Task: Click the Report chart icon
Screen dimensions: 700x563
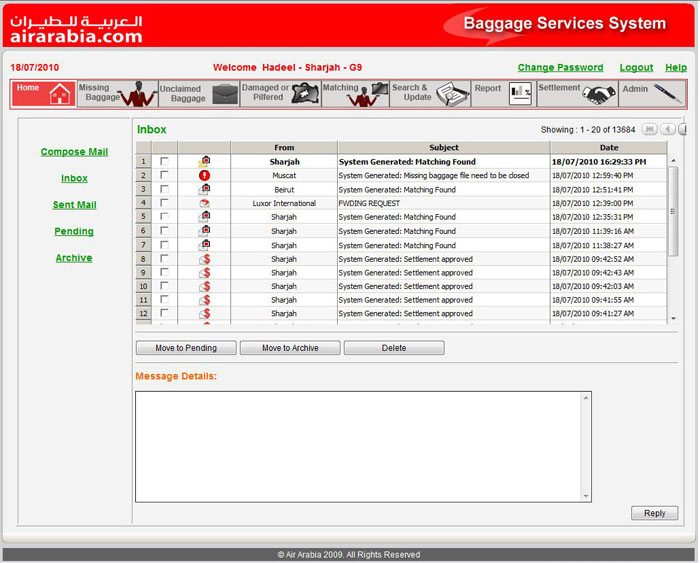Action: point(520,94)
